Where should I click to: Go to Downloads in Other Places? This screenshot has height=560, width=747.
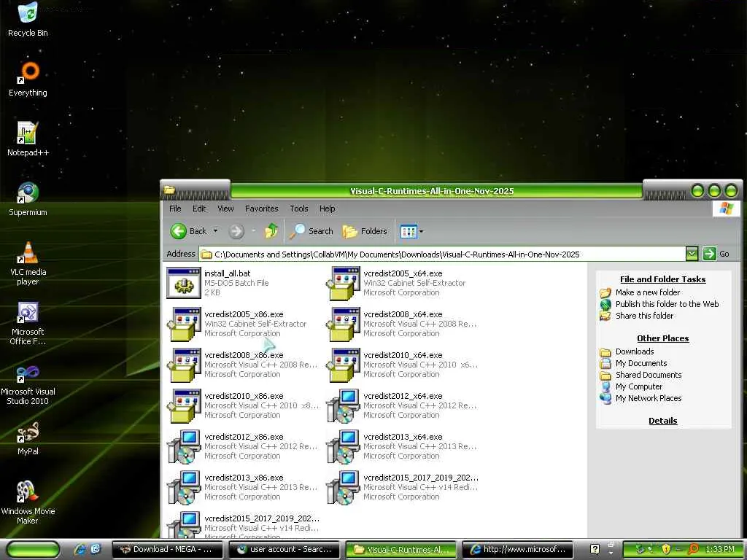(635, 351)
